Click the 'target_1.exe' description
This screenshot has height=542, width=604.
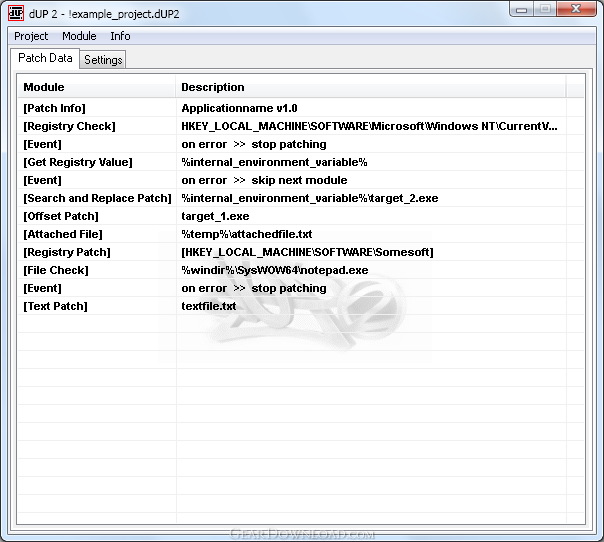point(215,216)
